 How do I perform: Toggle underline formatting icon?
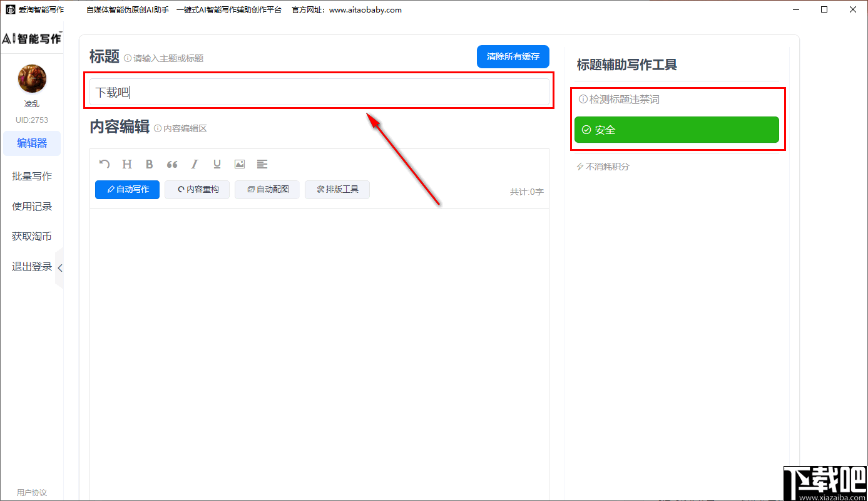217,164
